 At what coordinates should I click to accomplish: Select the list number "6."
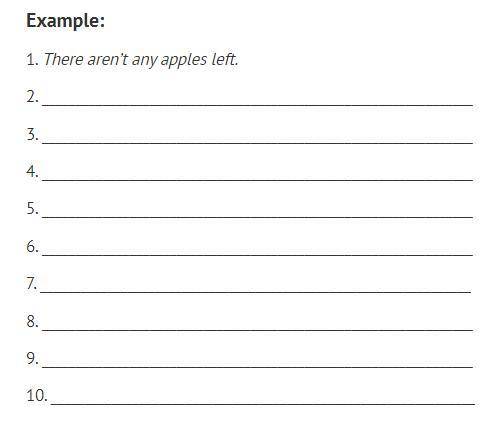click(x=33, y=247)
